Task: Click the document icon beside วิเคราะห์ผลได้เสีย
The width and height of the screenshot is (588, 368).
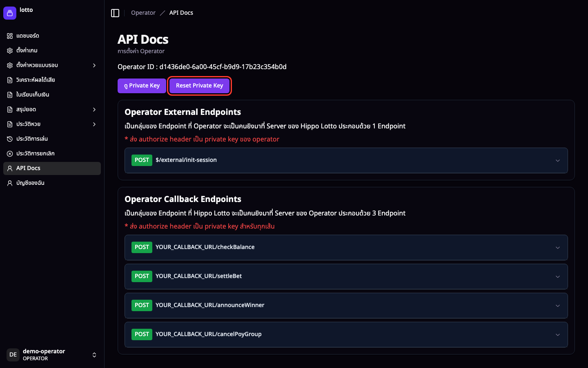Action: point(10,80)
